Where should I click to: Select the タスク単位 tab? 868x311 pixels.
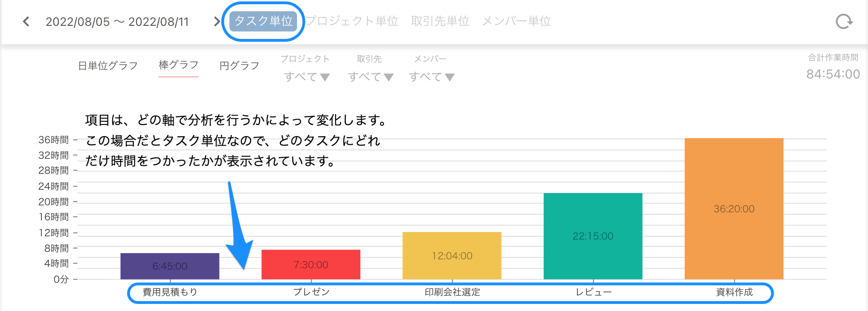pos(263,21)
